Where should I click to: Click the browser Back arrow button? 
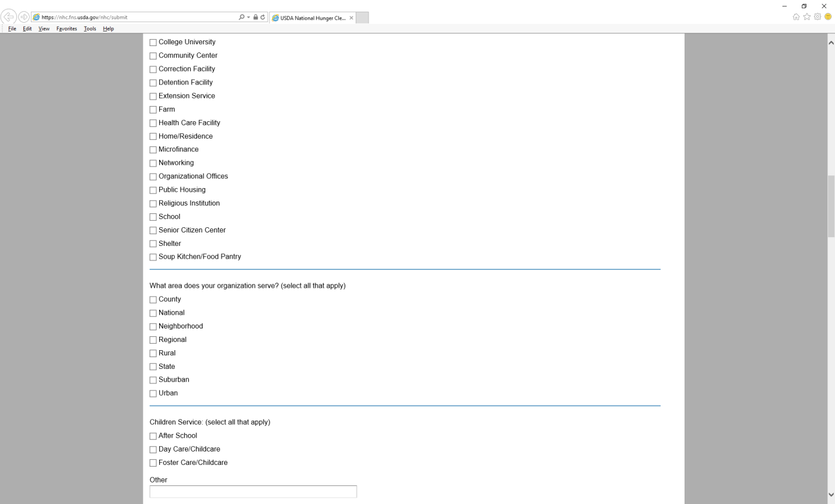(9, 17)
